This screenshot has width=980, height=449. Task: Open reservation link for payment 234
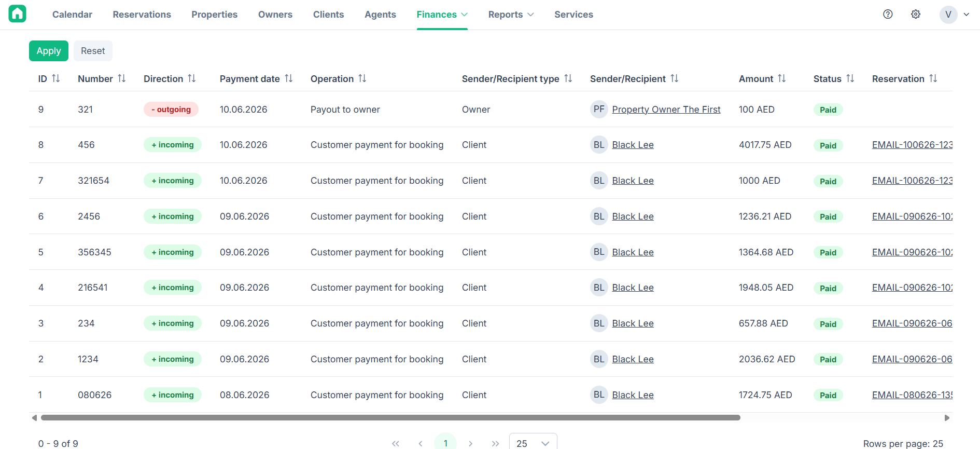click(x=912, y=323)
